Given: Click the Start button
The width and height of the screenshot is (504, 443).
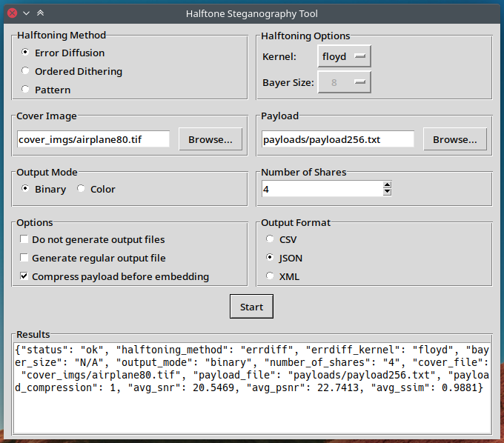Looking at the screenshot, I should click(x=251, y=307).
